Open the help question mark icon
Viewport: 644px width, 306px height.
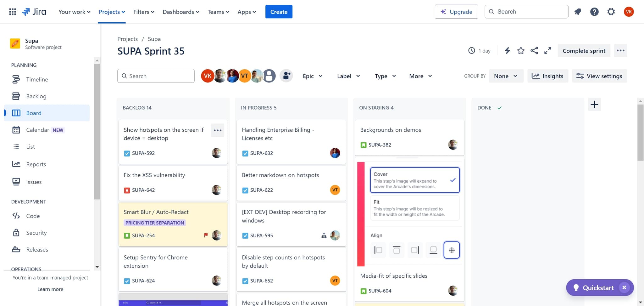click(x=594, y=12)
